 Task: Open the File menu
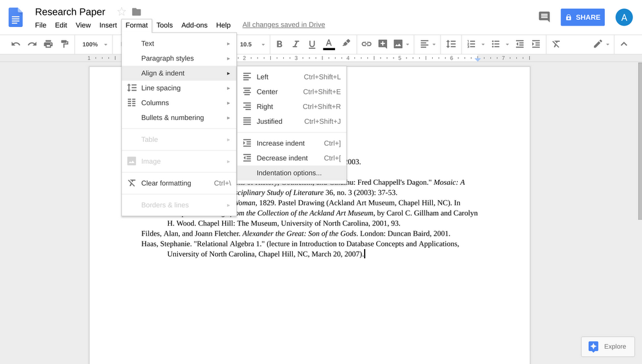point(40,25)
